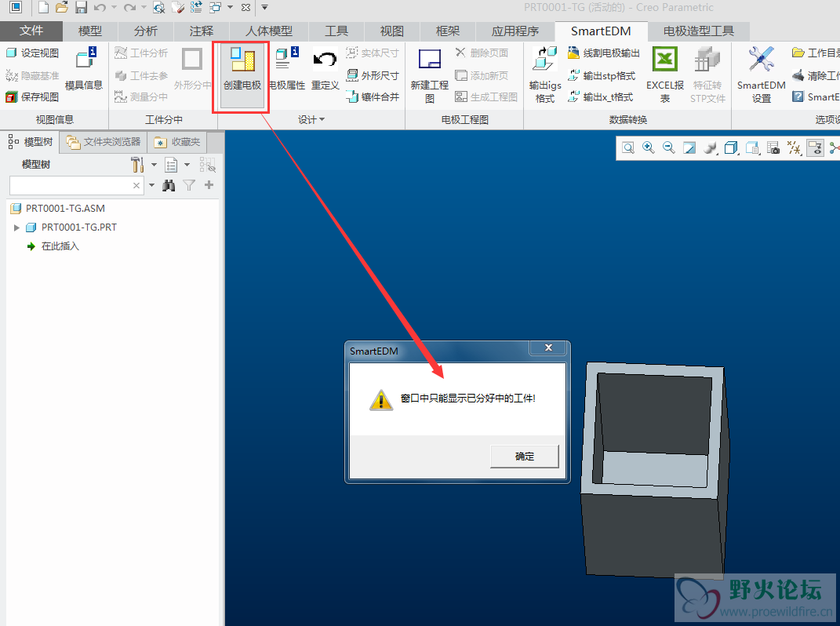Screen dimensions: 840x626
Task: Open customize quick access toolbar dropdown
Action: (x=264, y=8)
